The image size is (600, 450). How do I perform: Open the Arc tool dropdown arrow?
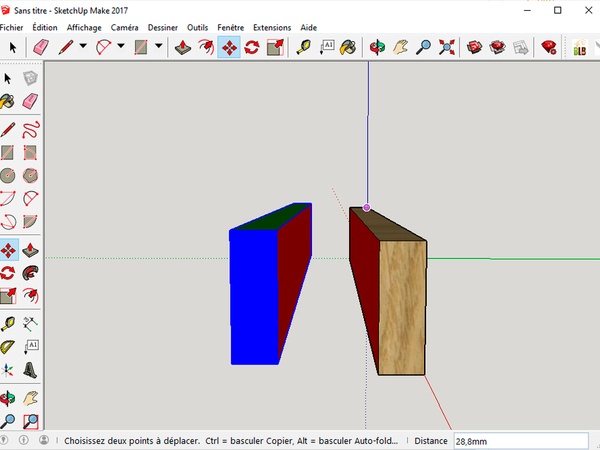click(121, 47)
